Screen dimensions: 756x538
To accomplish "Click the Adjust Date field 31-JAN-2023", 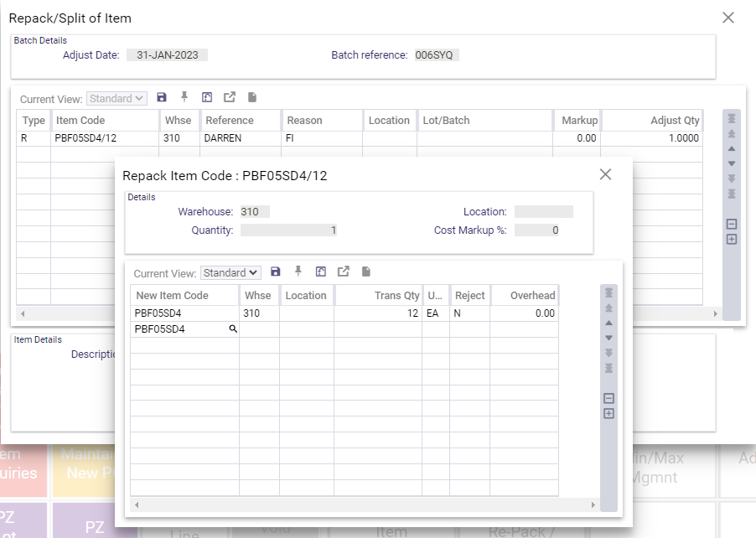I will point(168,55).
